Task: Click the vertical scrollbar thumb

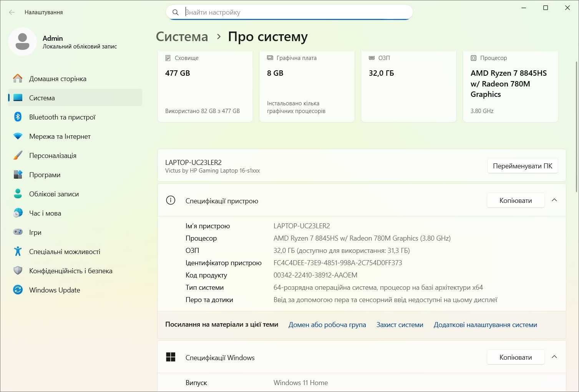Action: click(x=576, y=126)
